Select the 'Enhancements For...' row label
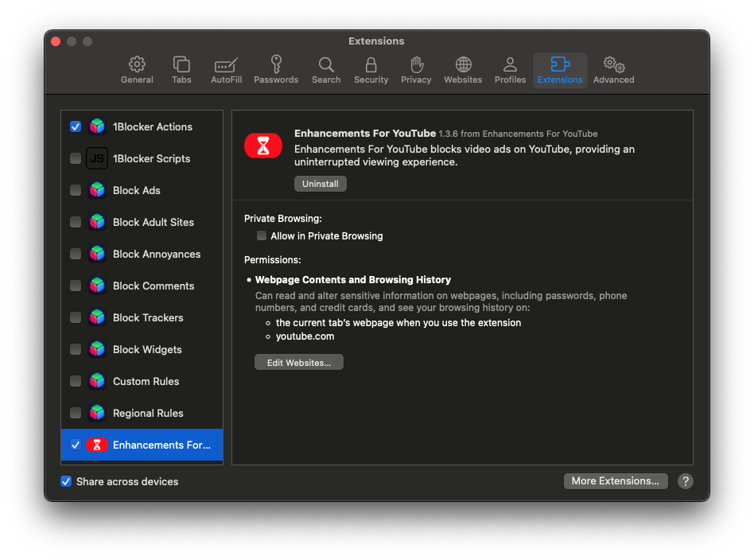Image resolution: width=754 pixels, height=560 pixels. point(161,445)
